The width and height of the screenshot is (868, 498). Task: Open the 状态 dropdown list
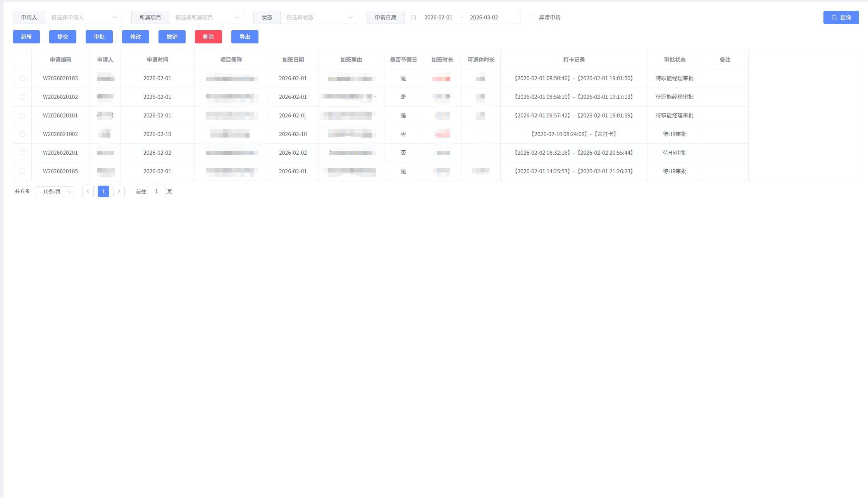coord(318,17)
